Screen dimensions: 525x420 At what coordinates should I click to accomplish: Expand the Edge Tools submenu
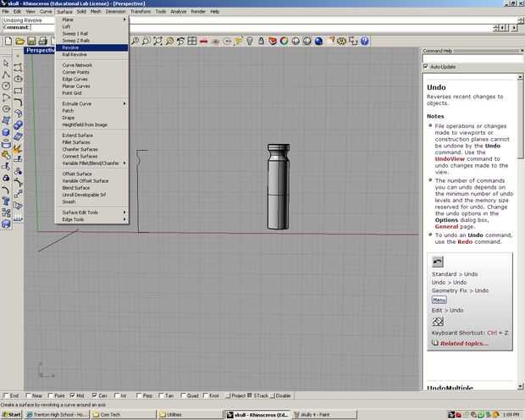[x=91, y=219]
